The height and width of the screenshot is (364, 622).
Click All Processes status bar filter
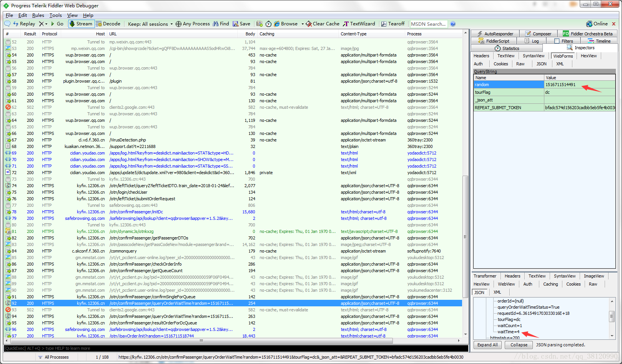click(53, 357)
